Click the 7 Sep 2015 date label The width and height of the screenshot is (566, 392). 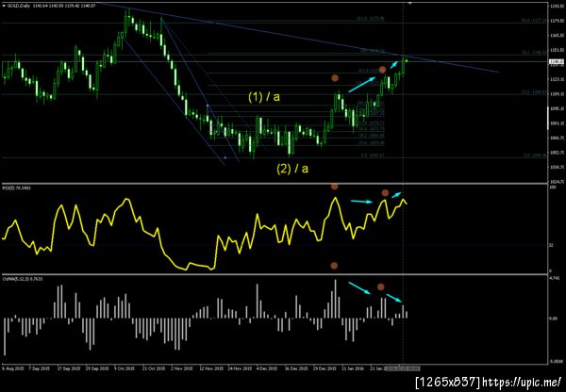point(40,369)
